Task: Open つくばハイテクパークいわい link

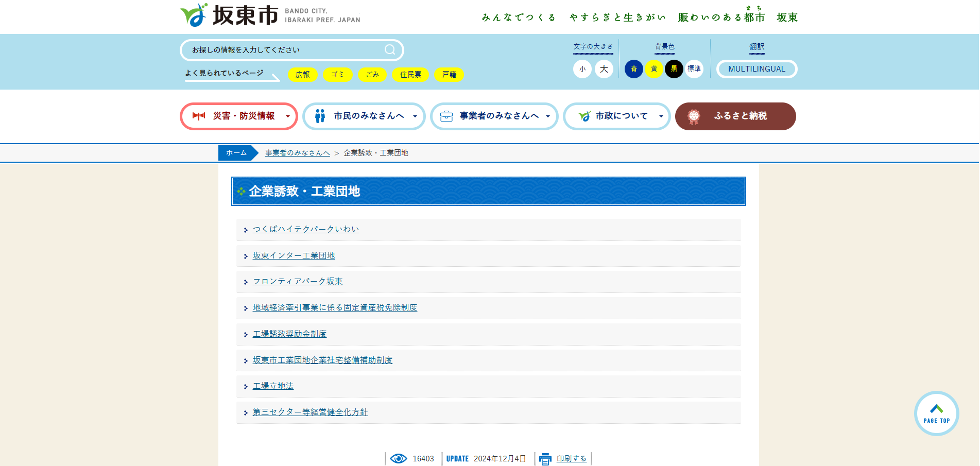Action: click(306, 229)
